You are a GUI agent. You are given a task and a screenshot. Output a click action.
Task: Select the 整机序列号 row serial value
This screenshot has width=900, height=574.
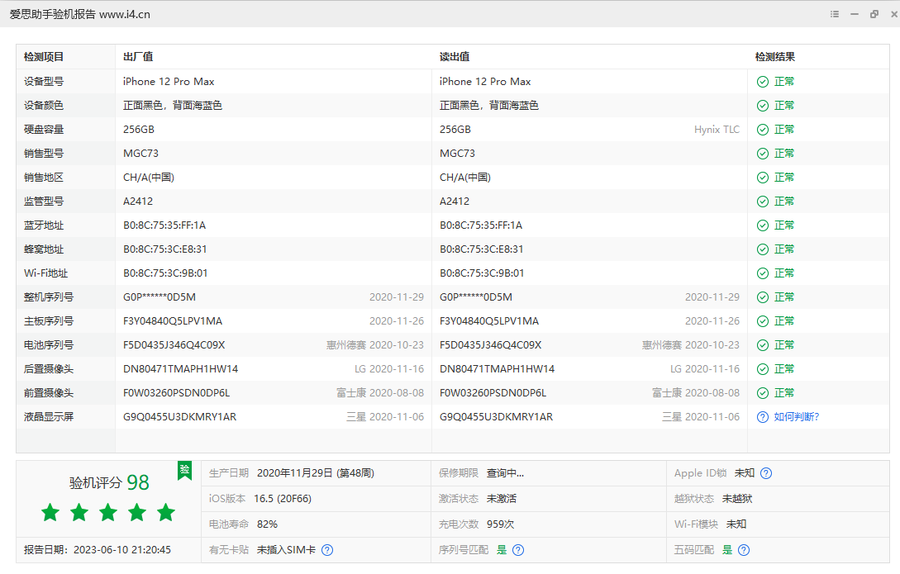[x=159, y=297]
